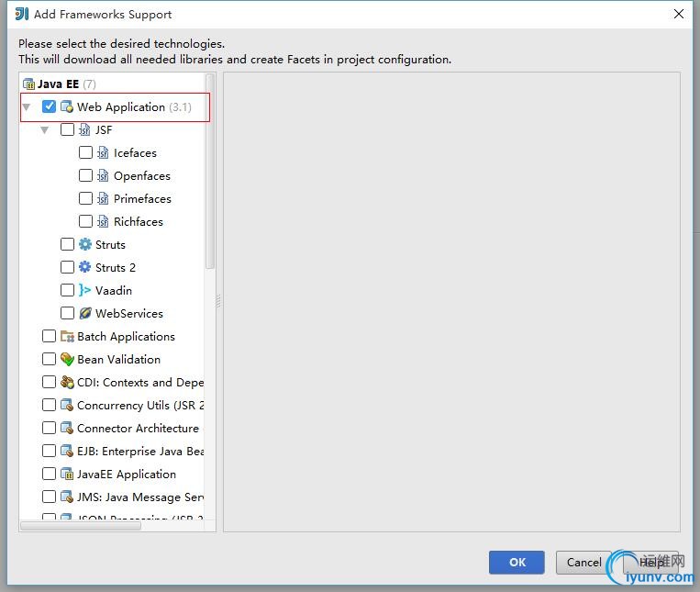
Task: Tick the Richfaces checkbox
Action: pos(85,221)
